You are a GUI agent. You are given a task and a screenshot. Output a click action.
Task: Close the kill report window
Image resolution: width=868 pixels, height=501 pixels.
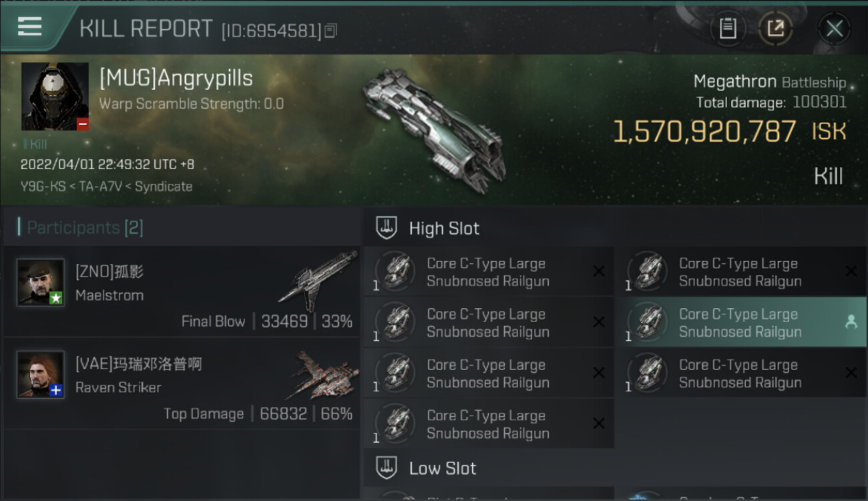[834, 29]
